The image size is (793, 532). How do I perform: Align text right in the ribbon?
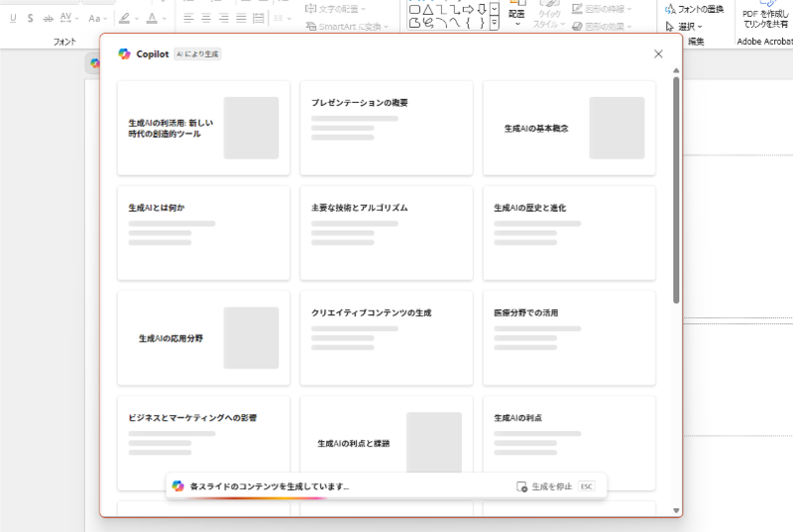coord(224,18)
